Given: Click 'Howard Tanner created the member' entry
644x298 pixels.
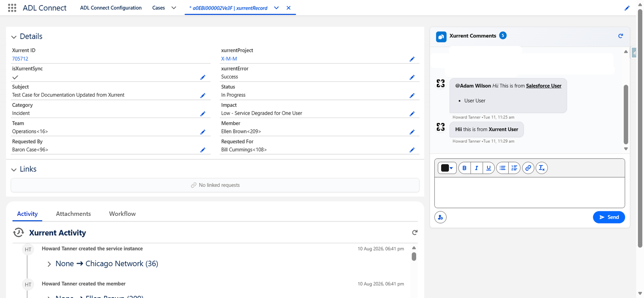Looking at the screenshot, I should point(84,284).
